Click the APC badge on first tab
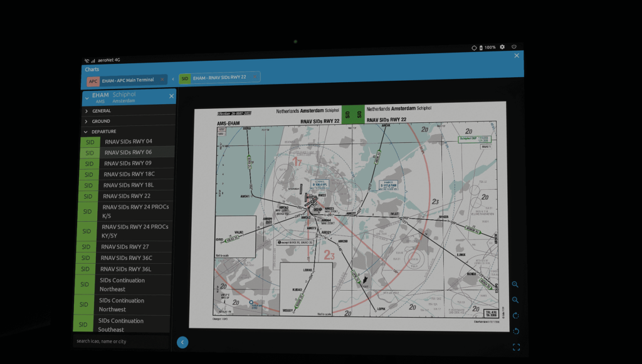 93,81
